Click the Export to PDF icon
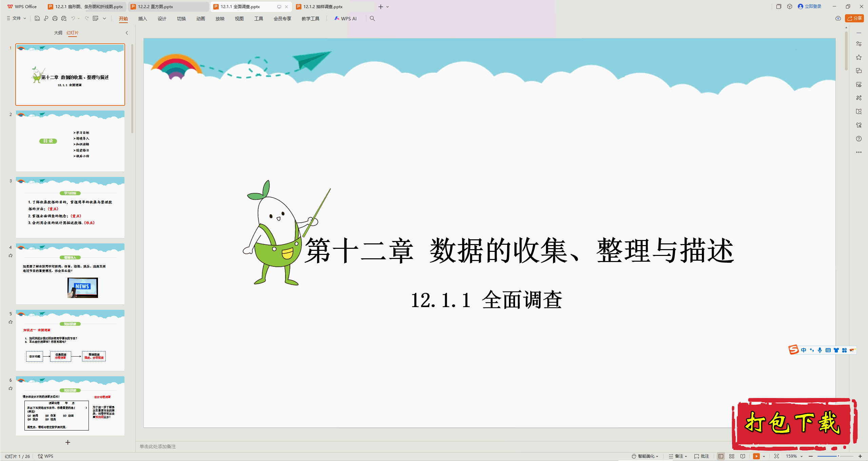This screenshot has width=868, height=461. (x=46, y=19)
